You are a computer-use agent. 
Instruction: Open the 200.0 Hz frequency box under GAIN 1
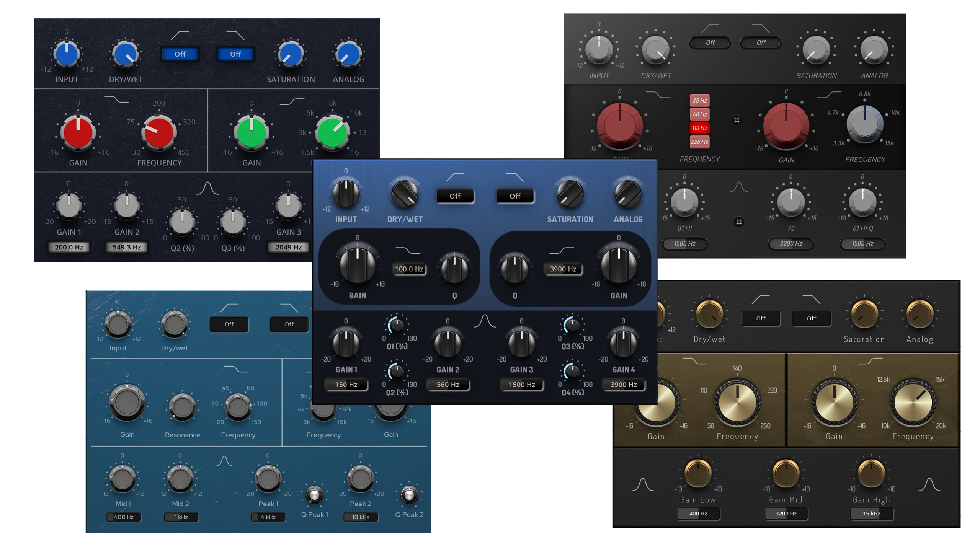(x=69, y=247)
